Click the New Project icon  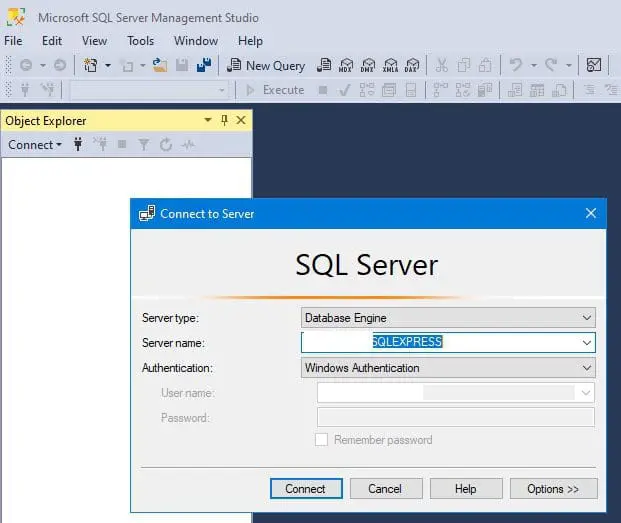pyautogui.click(x=90, y=65)
